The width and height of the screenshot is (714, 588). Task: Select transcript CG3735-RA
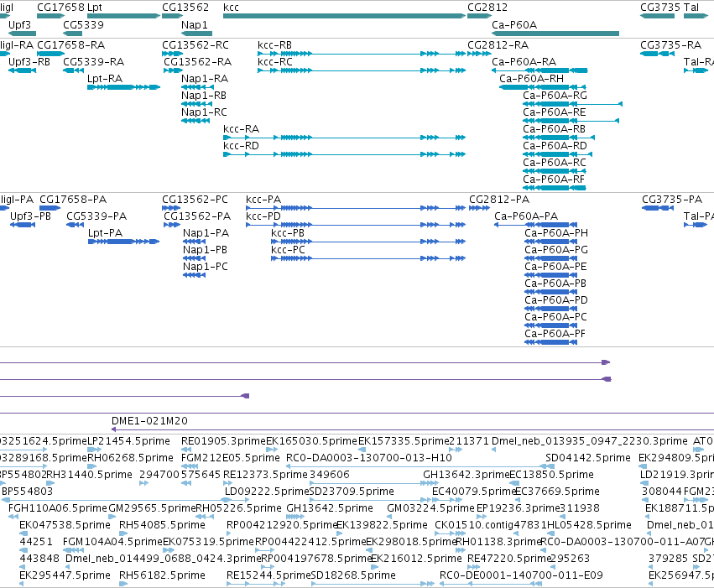[x=670, y=45]
